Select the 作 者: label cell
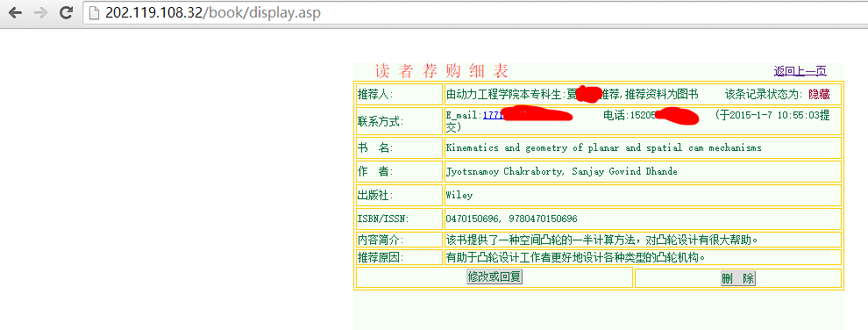Viewport: 868px width, 330px height. pos(399,172)
